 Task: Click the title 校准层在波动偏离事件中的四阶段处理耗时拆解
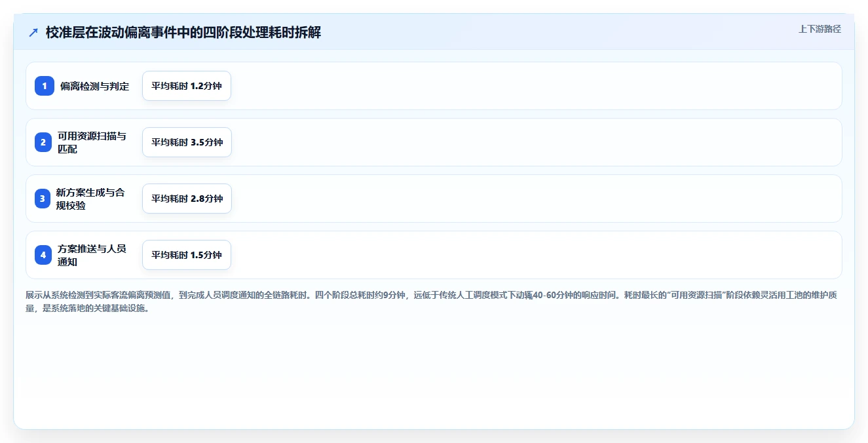(x=183, y=32)
